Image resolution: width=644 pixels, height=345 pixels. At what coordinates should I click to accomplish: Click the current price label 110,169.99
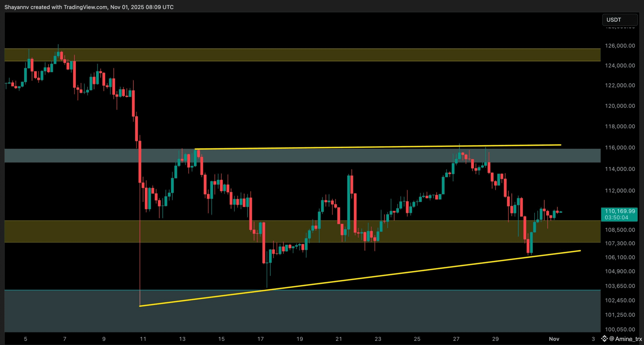click(x=620, y=211)
